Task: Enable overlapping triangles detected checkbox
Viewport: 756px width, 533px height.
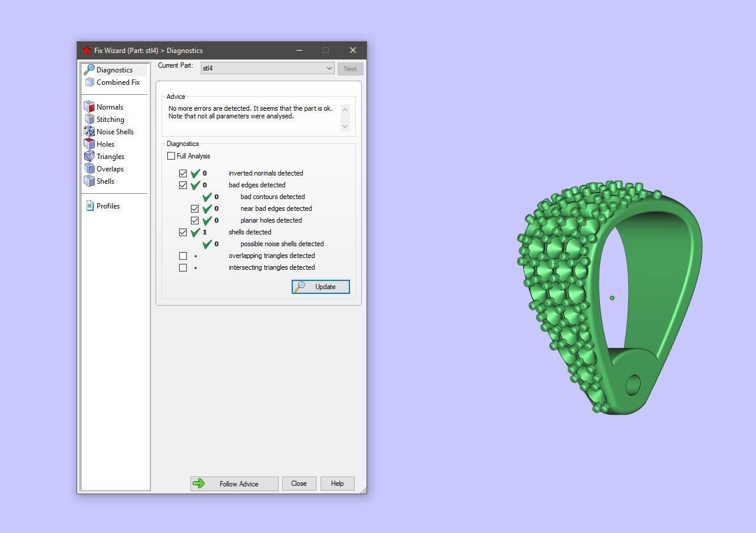Action: click(x=183, y=256)
